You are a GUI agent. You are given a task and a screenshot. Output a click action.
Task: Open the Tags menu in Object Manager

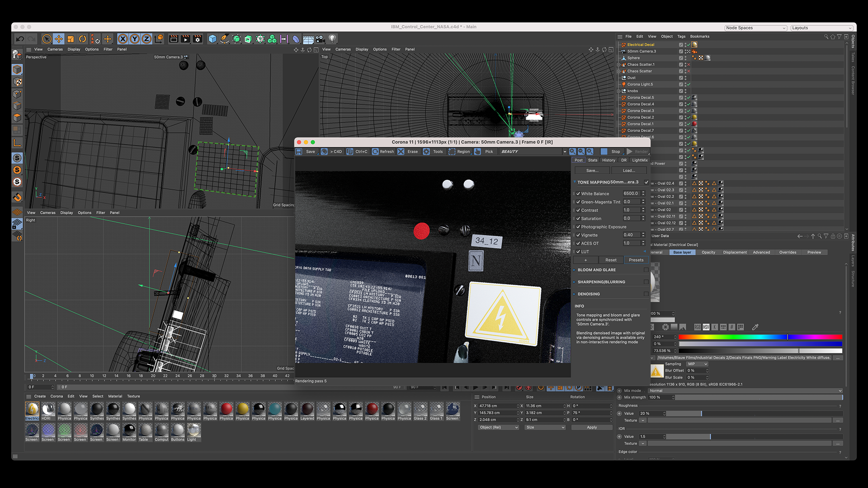click(681, 37)
